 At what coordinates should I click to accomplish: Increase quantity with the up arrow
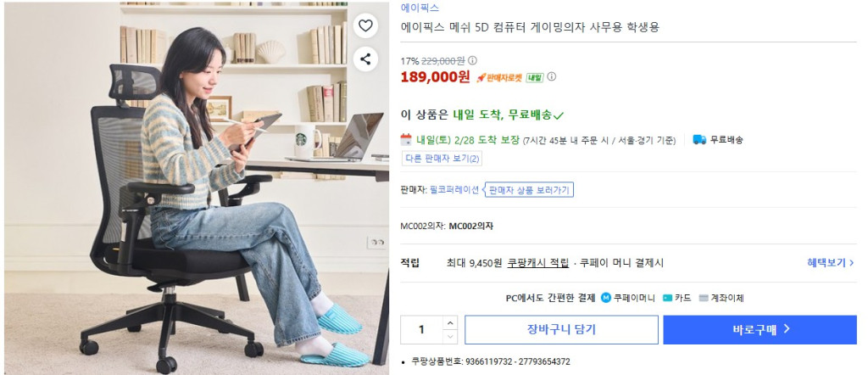(x=450, y=322)
